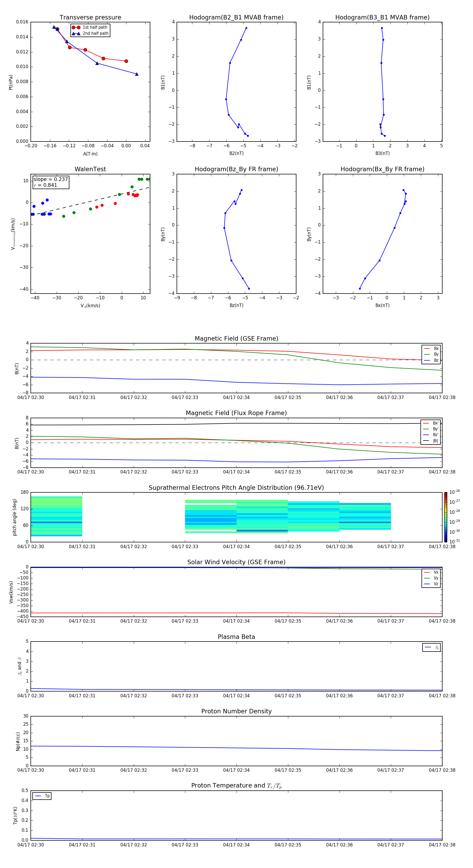The height and width of the screenshot is (868, 473).
Task: Click '|B|' in Flux Rope legend
Action: point(431,441)
